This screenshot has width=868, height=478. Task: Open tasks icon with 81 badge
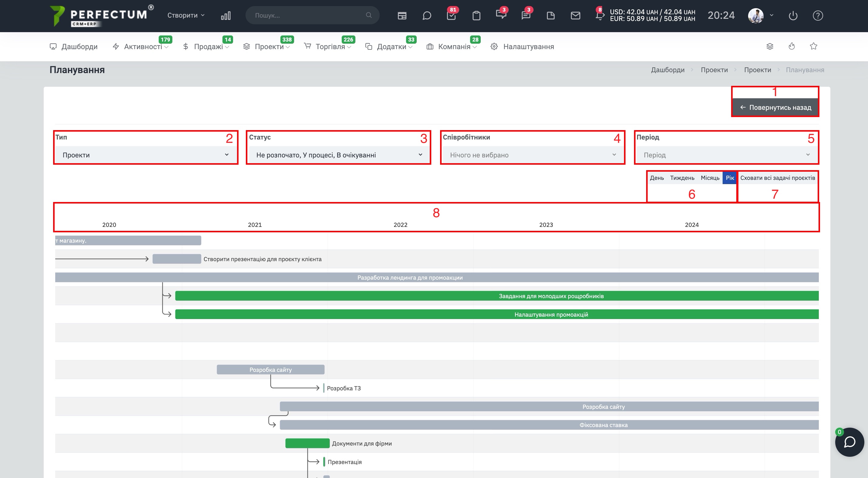pos(451,15)
